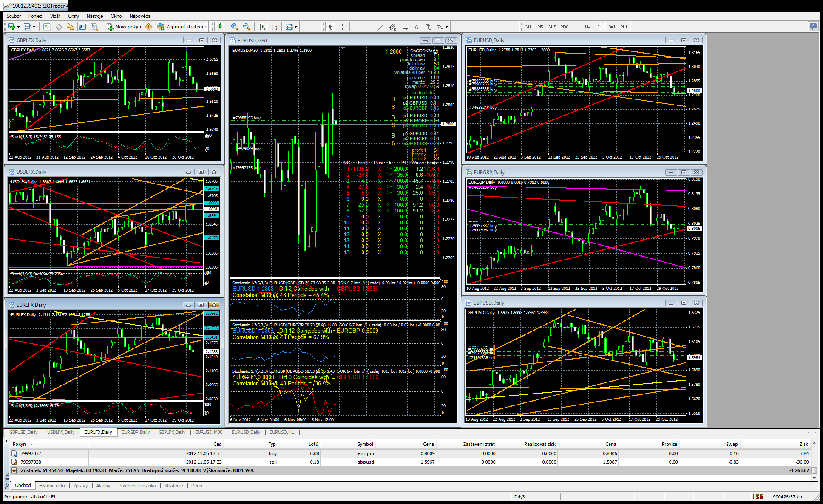Image resolution: width=823 pixels, height=504 pixels.
Task: Toggle the Zapnout strategie button
Action: [x=182, y=27]
